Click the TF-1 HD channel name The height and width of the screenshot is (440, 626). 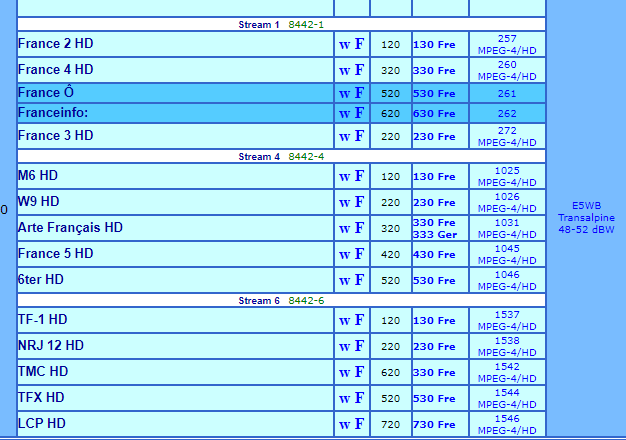click(x=43, y=319)
